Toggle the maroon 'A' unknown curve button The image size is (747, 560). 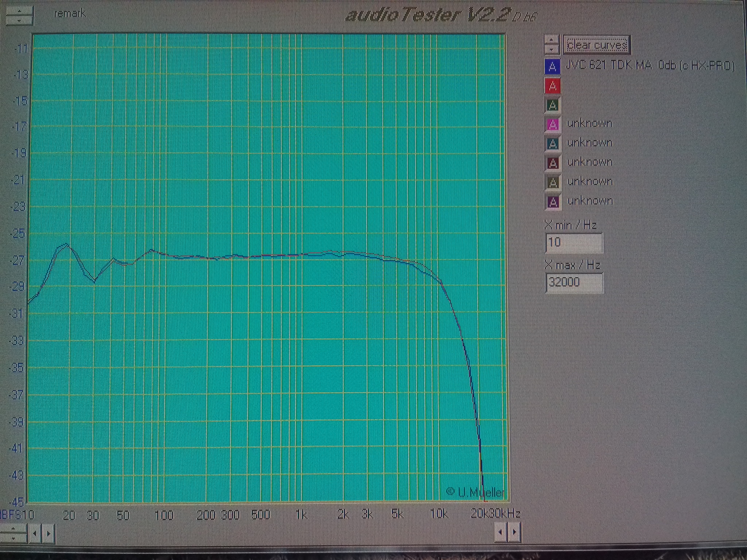[x=553, y=163]
